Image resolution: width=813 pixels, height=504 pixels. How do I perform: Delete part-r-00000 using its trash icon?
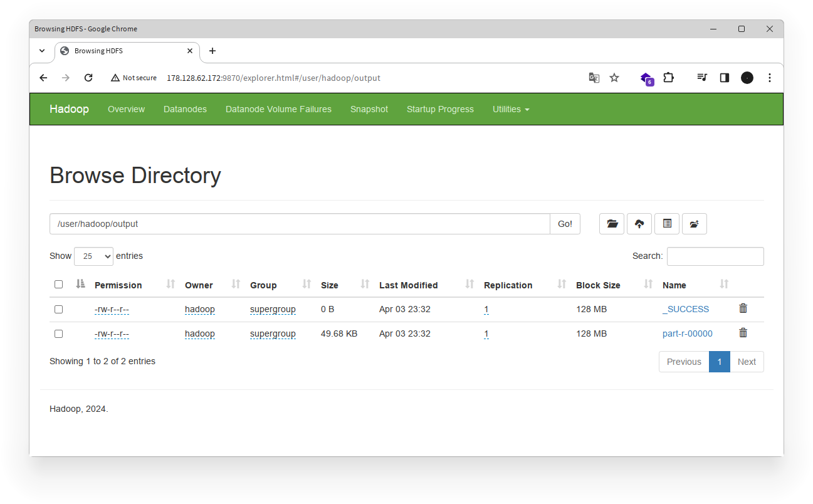tap(743, 333)
